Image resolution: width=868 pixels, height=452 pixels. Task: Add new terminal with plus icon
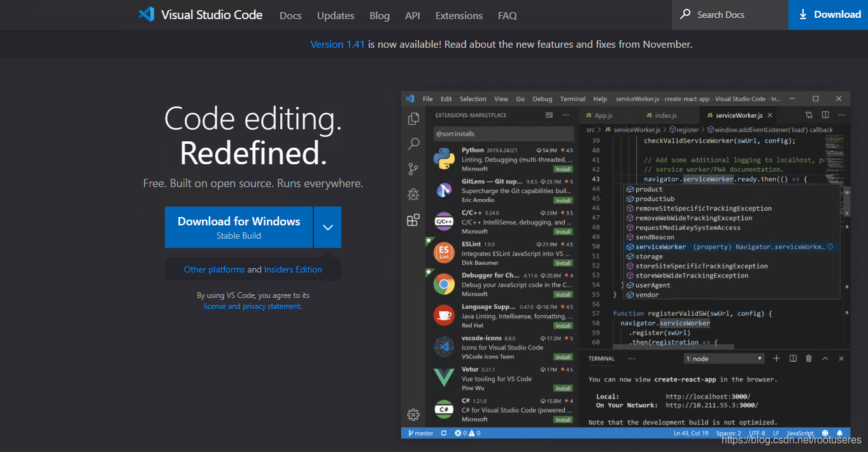(776, 358)
